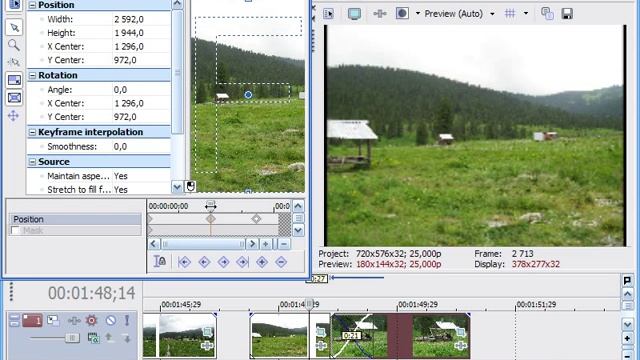Select the Zoom magnifier tool in Pan/Crop
The height and width of the screenshot is (360, 640).
point(14,45)
